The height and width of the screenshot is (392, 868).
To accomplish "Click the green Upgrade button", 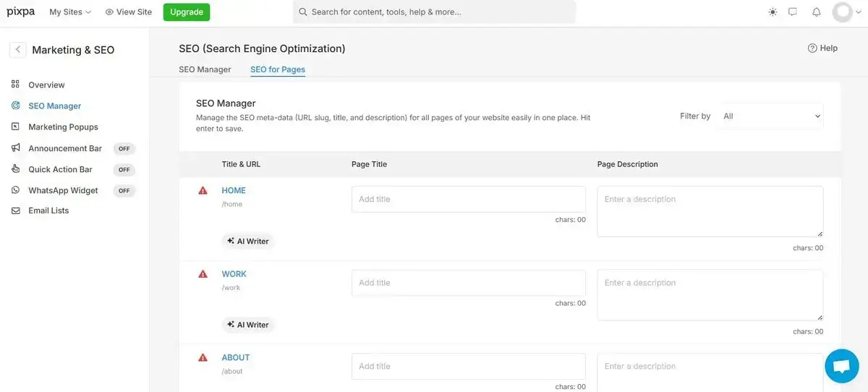I will coord(186,12).
